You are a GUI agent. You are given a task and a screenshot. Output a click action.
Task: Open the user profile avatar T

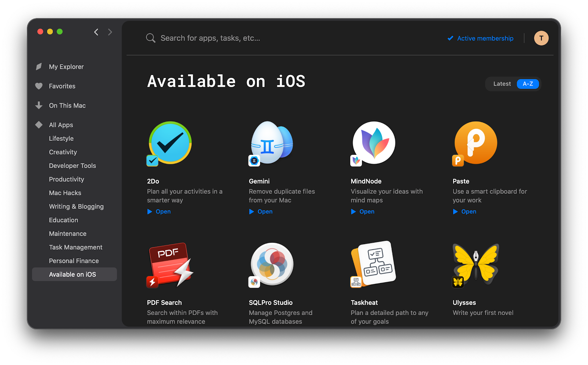pyautogui.click(x=541, y=38)
